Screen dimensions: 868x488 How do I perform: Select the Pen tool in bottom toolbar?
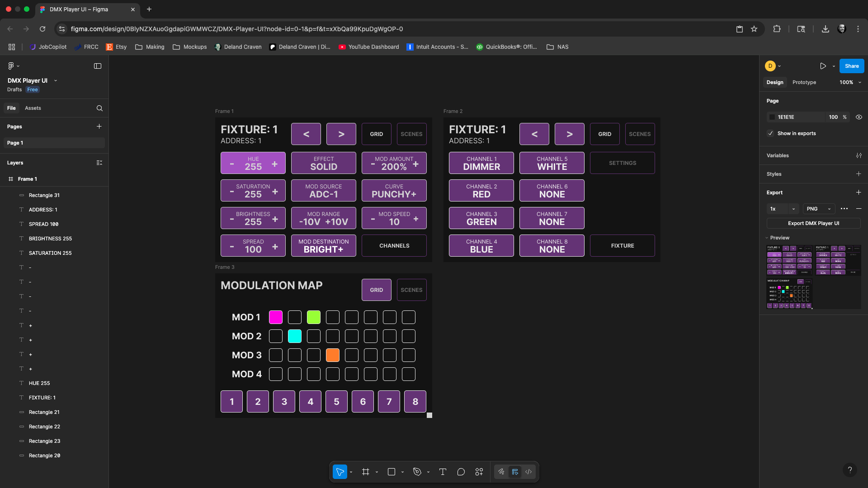point(417,472)
